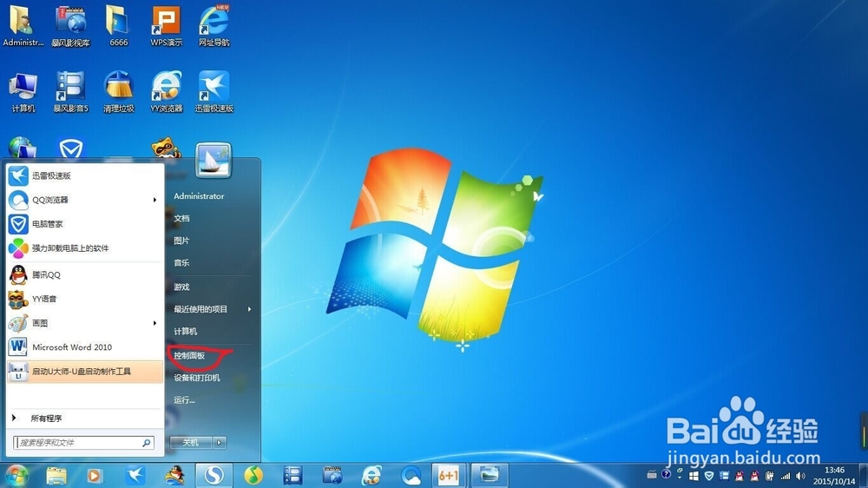Click the network signal tray icon
Viewport: 868px width, 488px height.
click(x=785, y=476)
